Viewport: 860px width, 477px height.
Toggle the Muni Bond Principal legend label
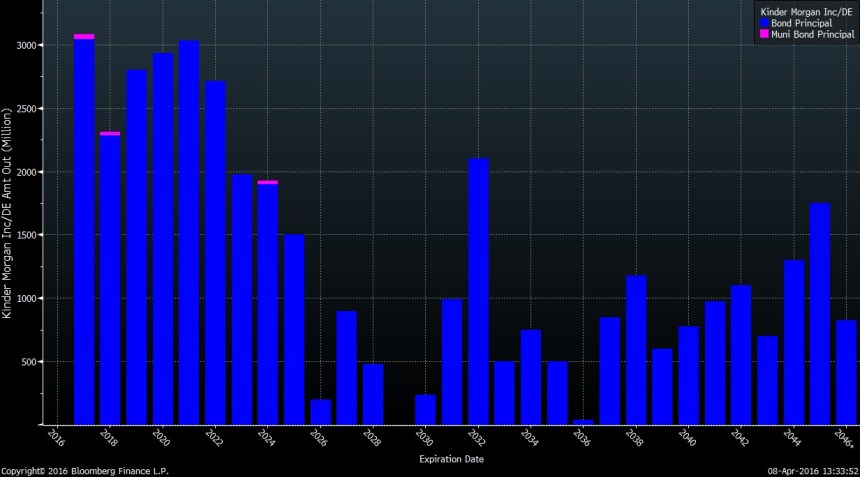pyautogui.click(x=812, y=34)
